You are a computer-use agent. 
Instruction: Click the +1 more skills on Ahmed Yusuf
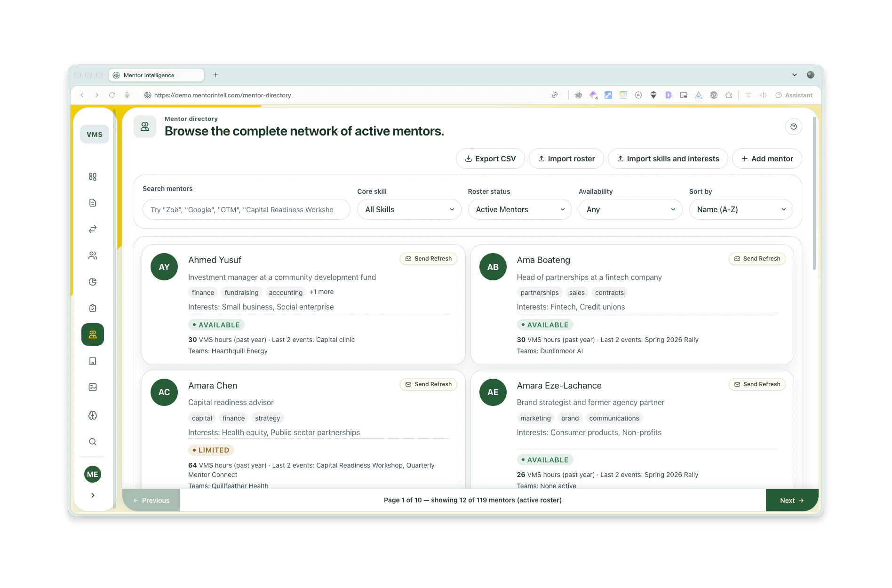[x=321, y=292]
